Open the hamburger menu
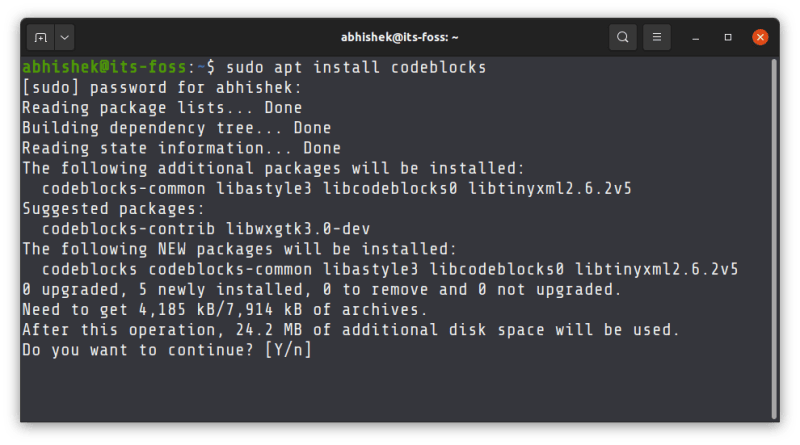This screenshot has width=800, height=445. (x=657, y=37)
